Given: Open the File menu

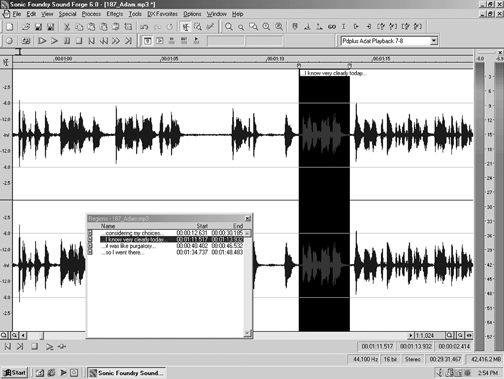Looking at the screenshot, I should pyautogui.click(x=17, y=14).
